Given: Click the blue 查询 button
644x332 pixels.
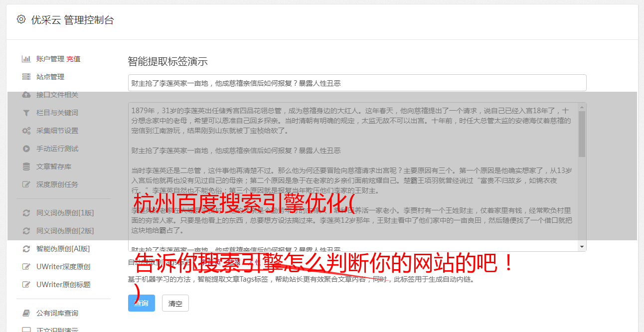Looking at the screenshot, I should point(142,303).
